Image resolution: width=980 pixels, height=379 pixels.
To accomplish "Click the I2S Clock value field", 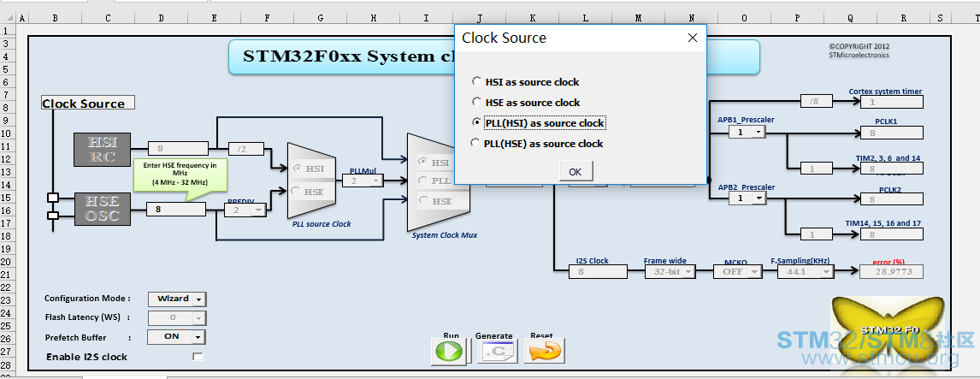I will [x=598, y=271].
